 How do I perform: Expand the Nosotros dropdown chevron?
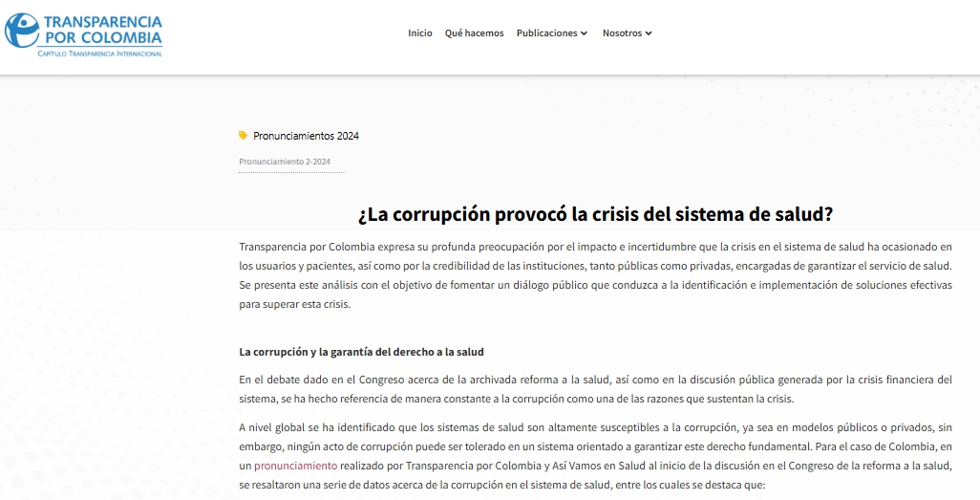click(649, 33)
